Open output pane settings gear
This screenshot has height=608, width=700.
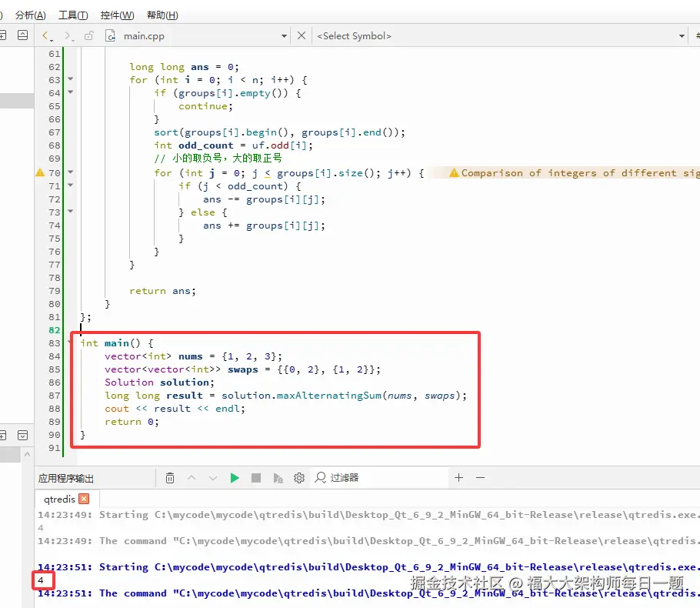click(299, 478)
